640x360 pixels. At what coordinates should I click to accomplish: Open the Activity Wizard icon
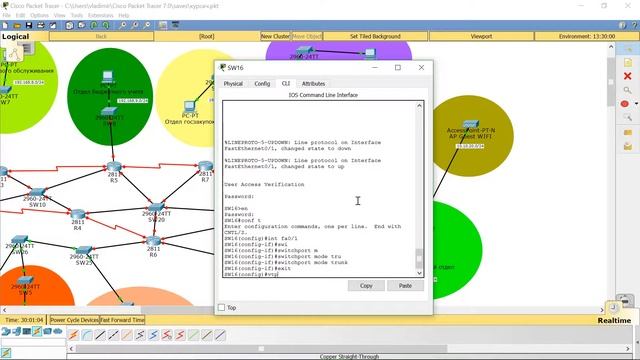tap(53, 25)
